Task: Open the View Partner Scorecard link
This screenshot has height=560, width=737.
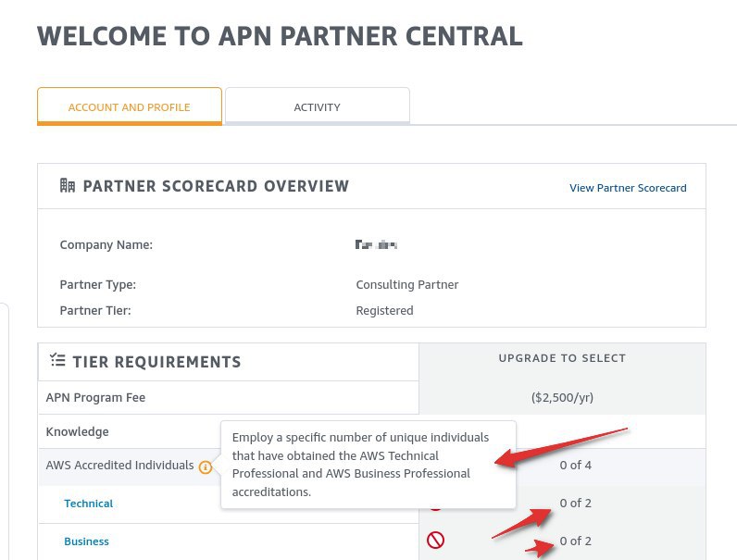Action: (x=628, y=188)
